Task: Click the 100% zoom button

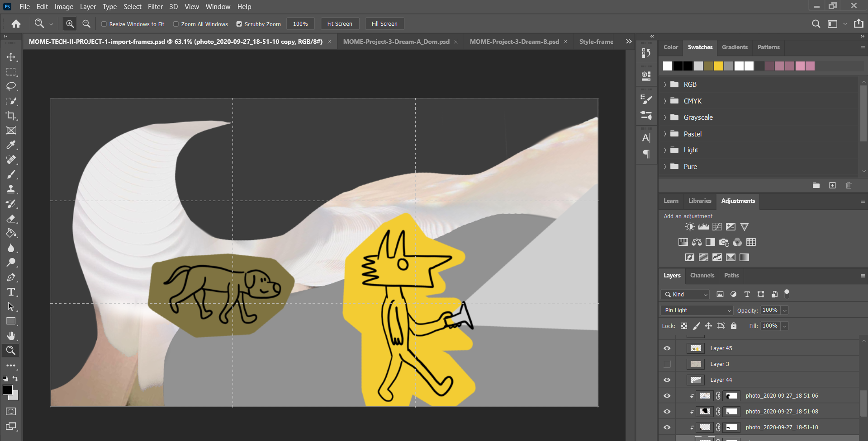Action: (x=300, y=24)
